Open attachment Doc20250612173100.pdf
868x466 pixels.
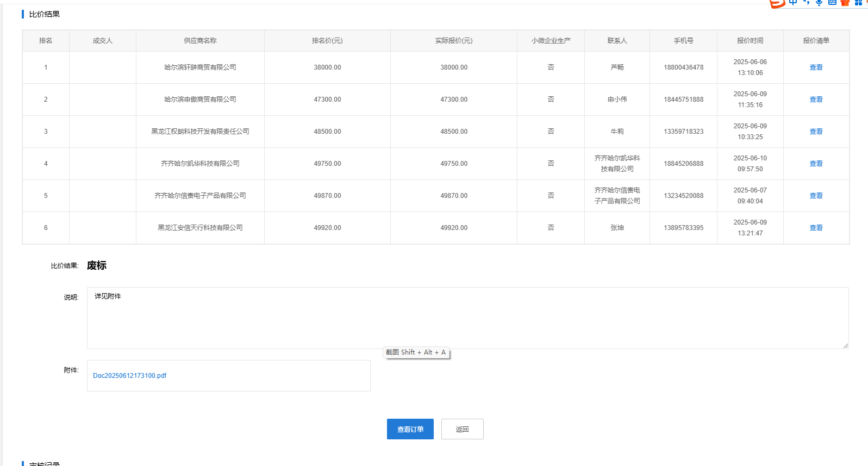(x=130, y=376)
